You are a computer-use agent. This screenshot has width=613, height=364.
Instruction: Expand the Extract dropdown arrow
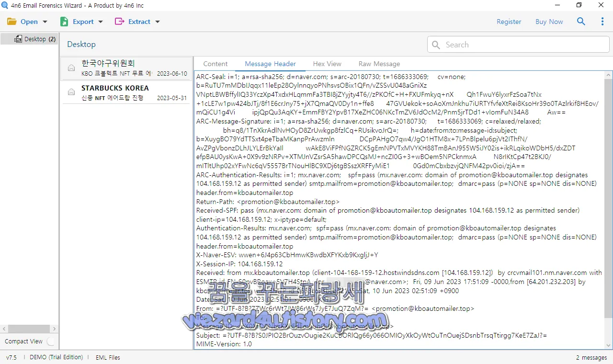click(158, 22)
